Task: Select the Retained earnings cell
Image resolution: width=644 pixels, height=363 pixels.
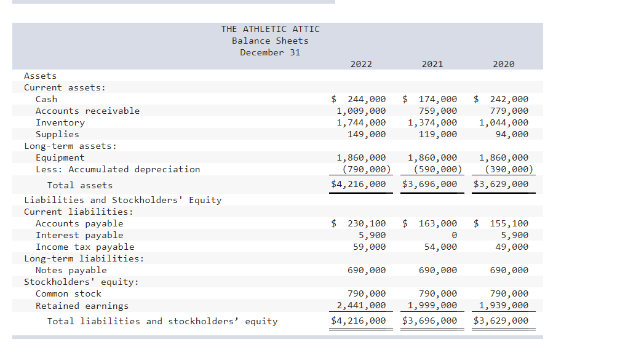Action: coord(82,306)
